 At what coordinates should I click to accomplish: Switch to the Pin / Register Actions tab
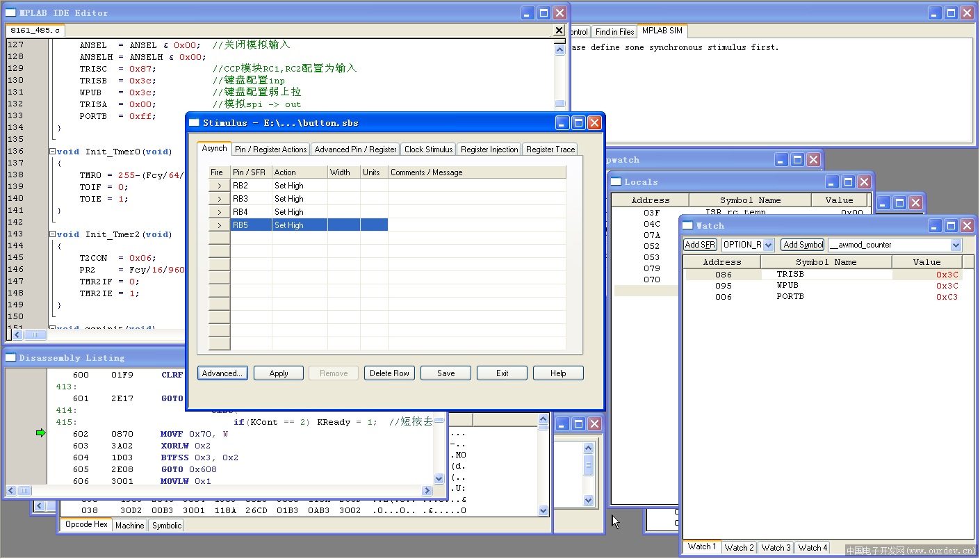click(x=271, y=149)
